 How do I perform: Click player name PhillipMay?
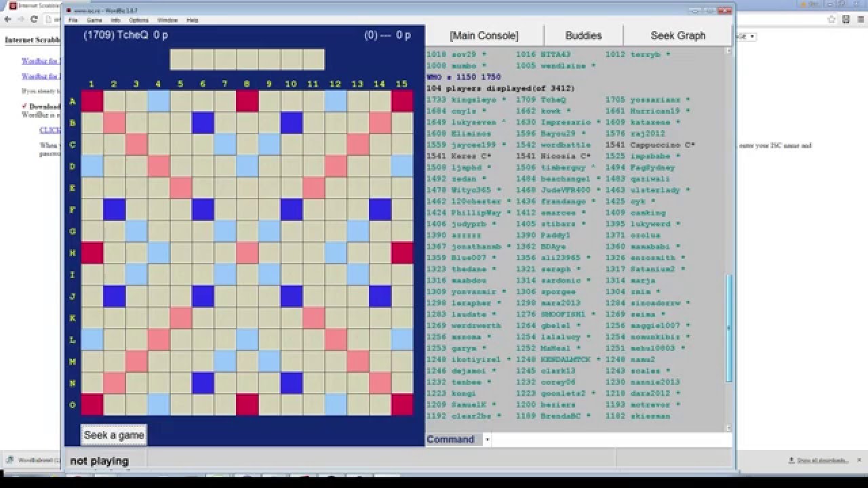pos(477,212)
